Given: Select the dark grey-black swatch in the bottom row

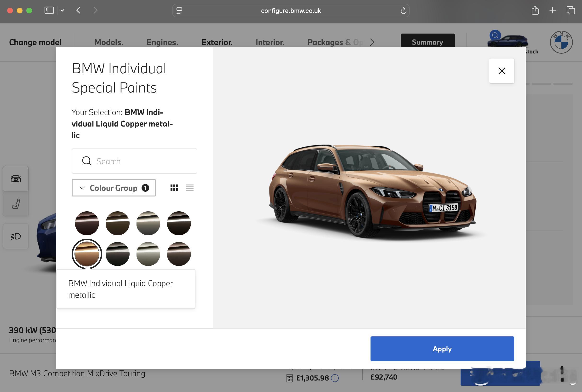Looking at the screenshot, I should point(118,254).
